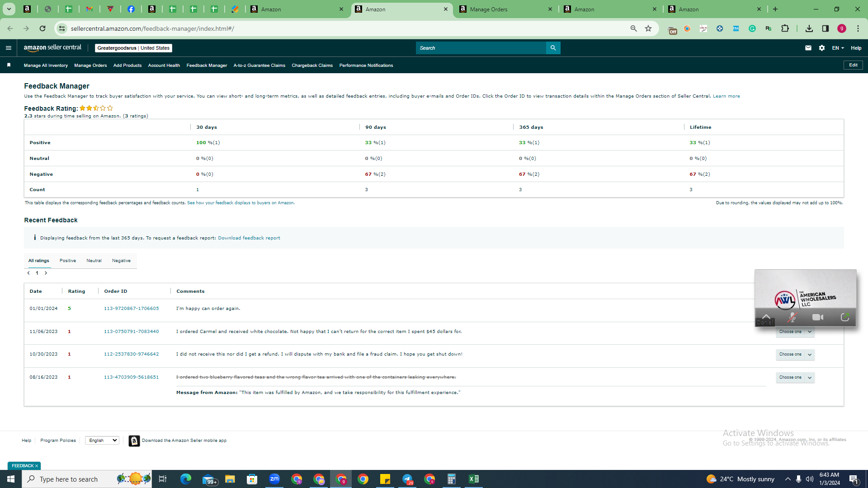Open File Explorer from the taskbar
This screenshot has height=488, width=868.
click(230, 479)
